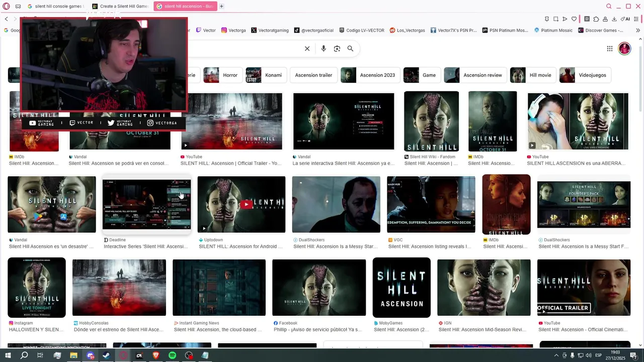Image resolution: width=644 pixels, height=362 pixels.
Task: Open the VGC Ascension listing image
Action: pyautogui.click(x=431, y=205)
